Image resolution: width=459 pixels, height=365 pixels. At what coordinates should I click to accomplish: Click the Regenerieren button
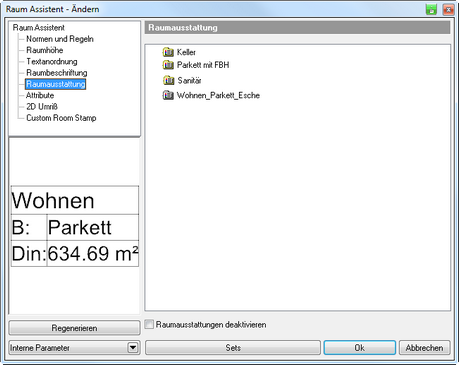pos(74,328)
